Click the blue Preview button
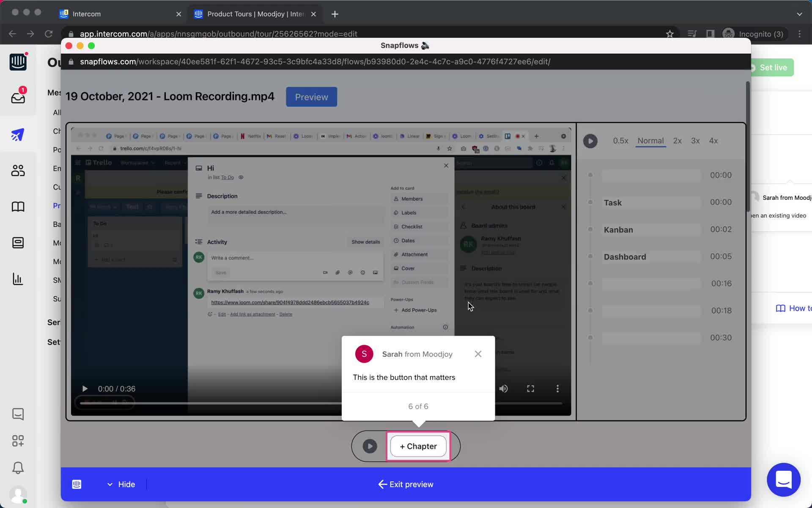The image size is (812, 508). 311,97
